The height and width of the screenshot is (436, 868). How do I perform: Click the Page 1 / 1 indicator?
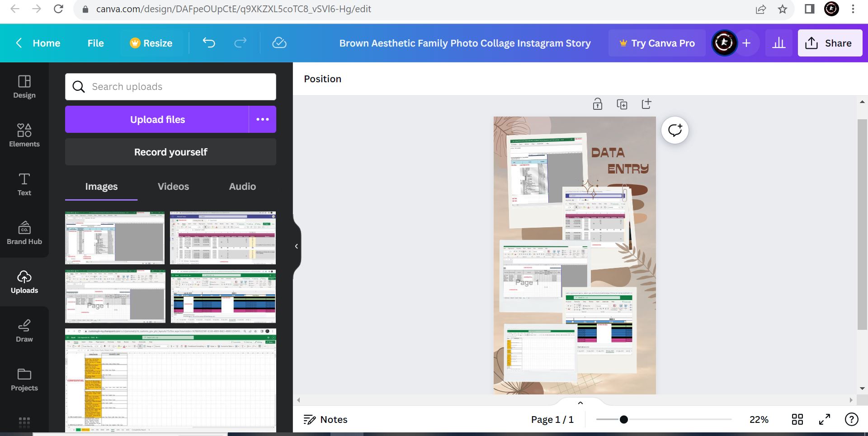[x=552, y=419]
